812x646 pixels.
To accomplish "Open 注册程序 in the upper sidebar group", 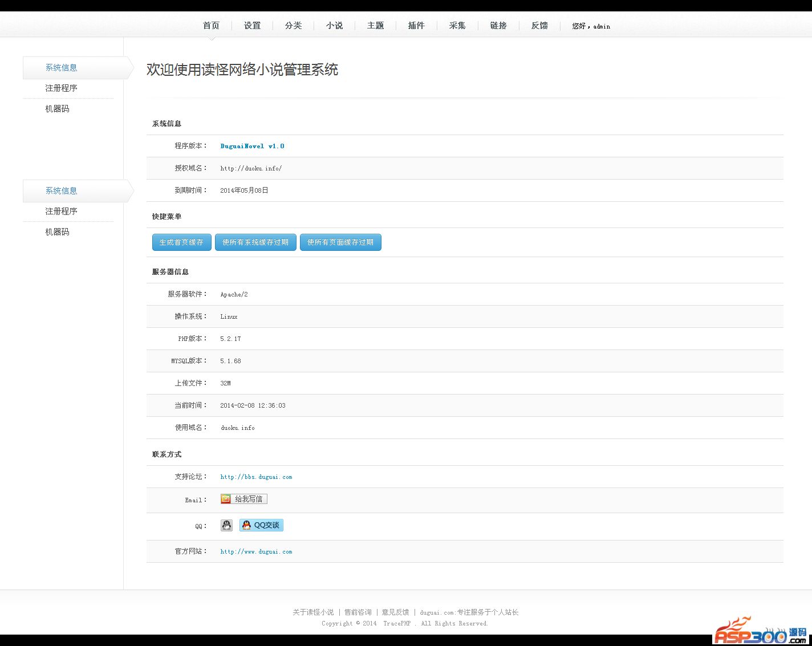I will click(x=61, y=88).
